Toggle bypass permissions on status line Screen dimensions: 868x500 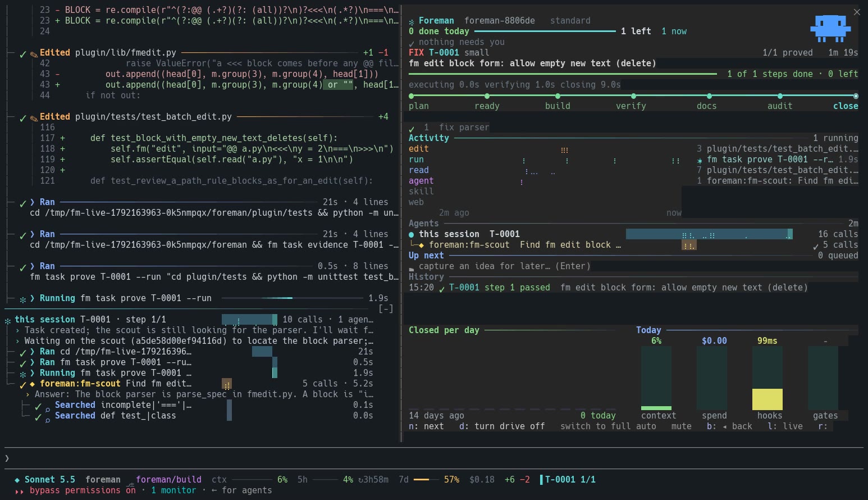coord(83,490)
